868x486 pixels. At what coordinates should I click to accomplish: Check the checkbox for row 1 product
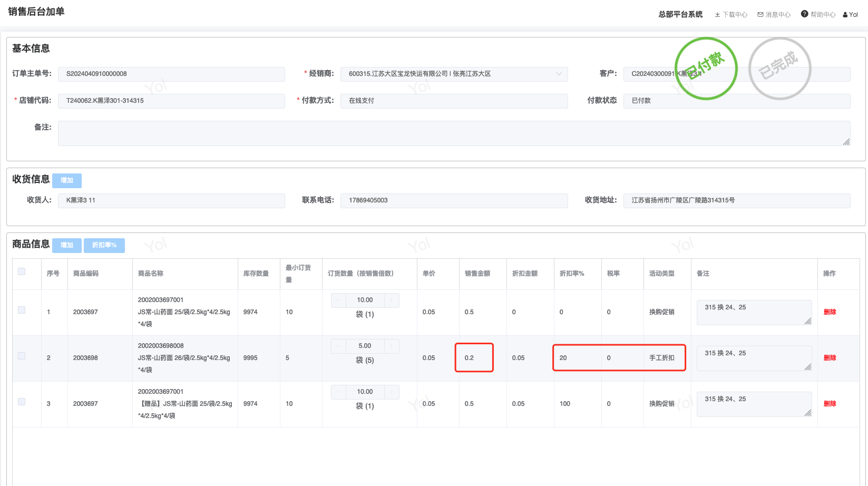coord(22,310)
